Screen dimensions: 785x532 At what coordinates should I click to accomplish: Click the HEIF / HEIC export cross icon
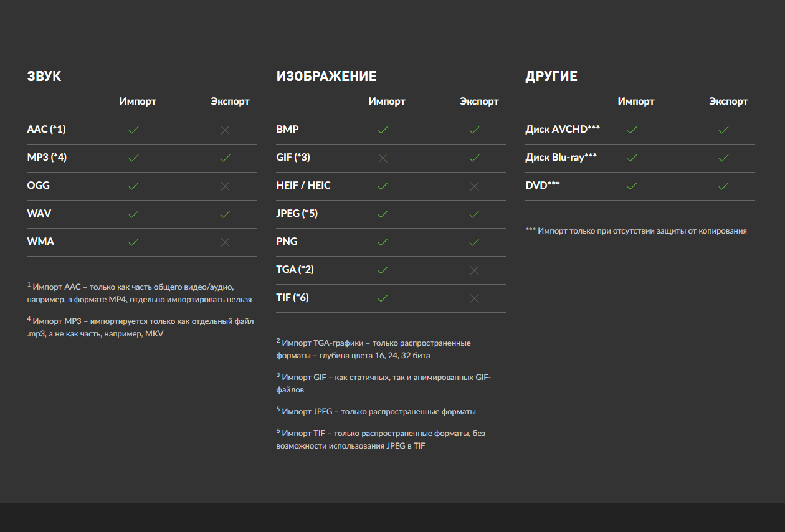click(x=474, y=186)
